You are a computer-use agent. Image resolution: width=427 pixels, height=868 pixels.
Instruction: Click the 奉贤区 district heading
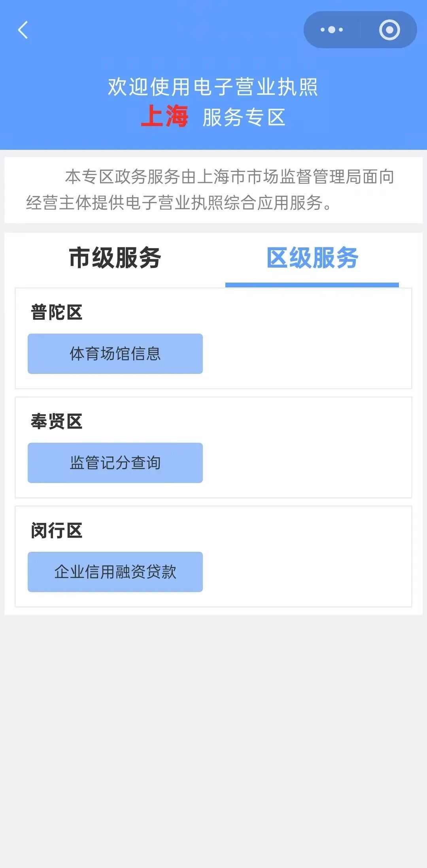coord(57,421)
